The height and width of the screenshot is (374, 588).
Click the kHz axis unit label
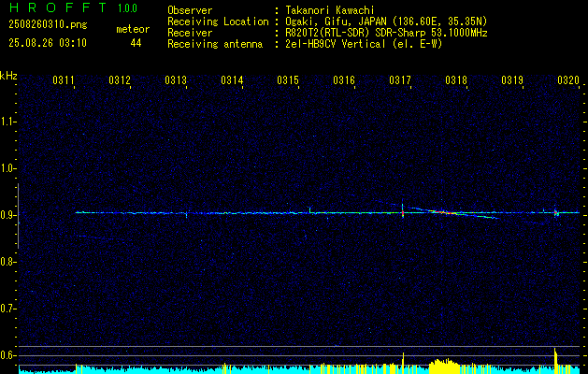click(8, 76)
